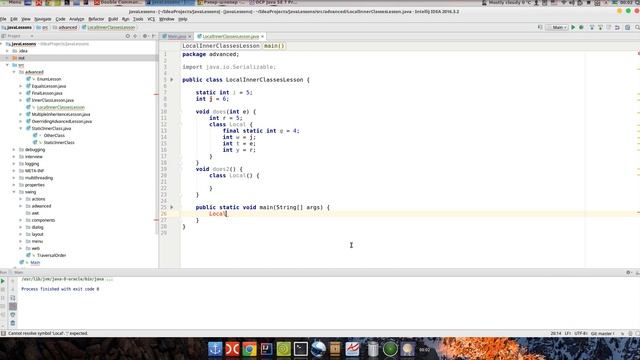Open the Terminal from the dock
The width and height of the screenshot is (640, 360).
pos(301,349)
